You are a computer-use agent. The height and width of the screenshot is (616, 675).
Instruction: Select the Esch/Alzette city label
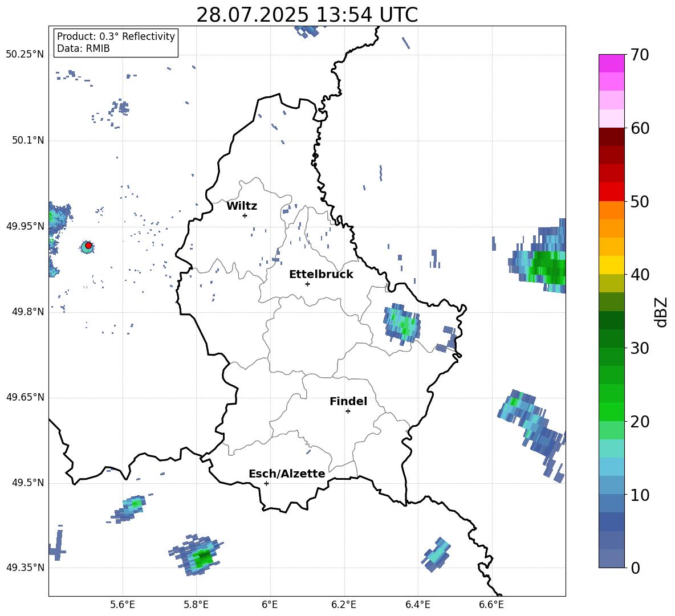(287, 474)
